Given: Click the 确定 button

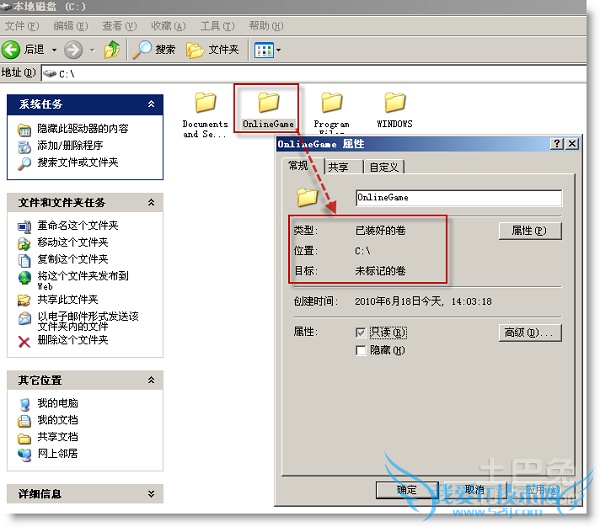Looking at the screenshot, I should 407,489.
